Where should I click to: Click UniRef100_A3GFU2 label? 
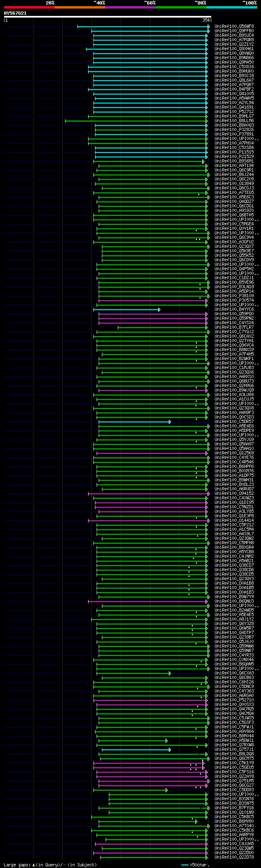[234, 242]
